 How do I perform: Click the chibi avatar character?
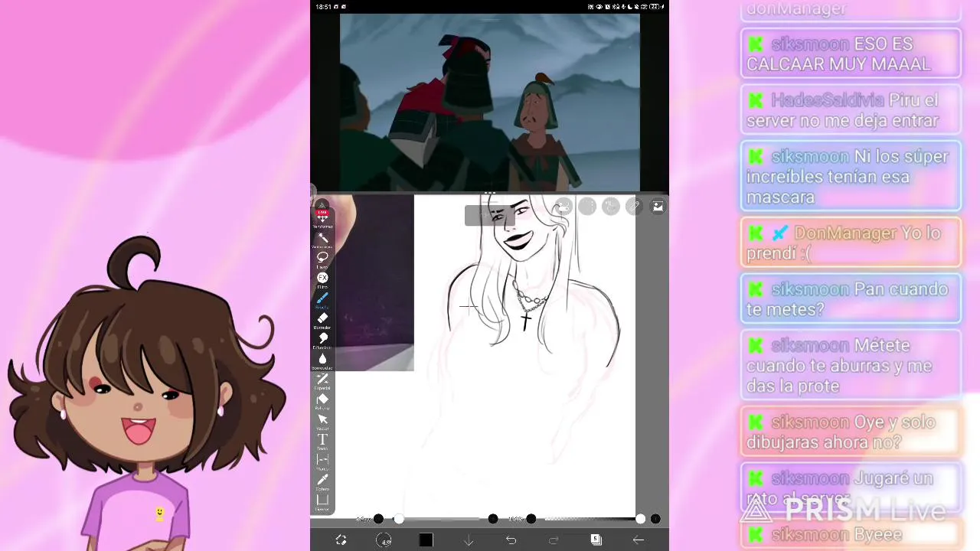(x=145, y=394)
